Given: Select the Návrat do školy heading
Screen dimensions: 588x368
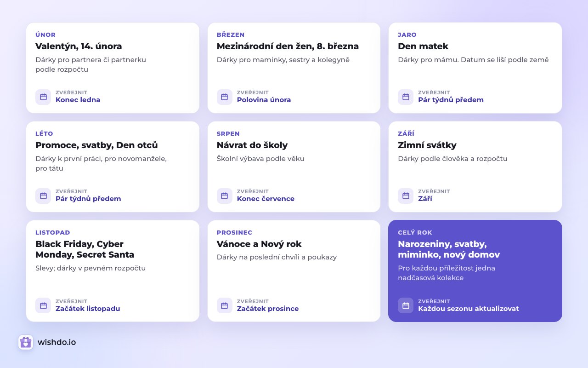Looking at the screenshot, I should (x=252, y=145).
